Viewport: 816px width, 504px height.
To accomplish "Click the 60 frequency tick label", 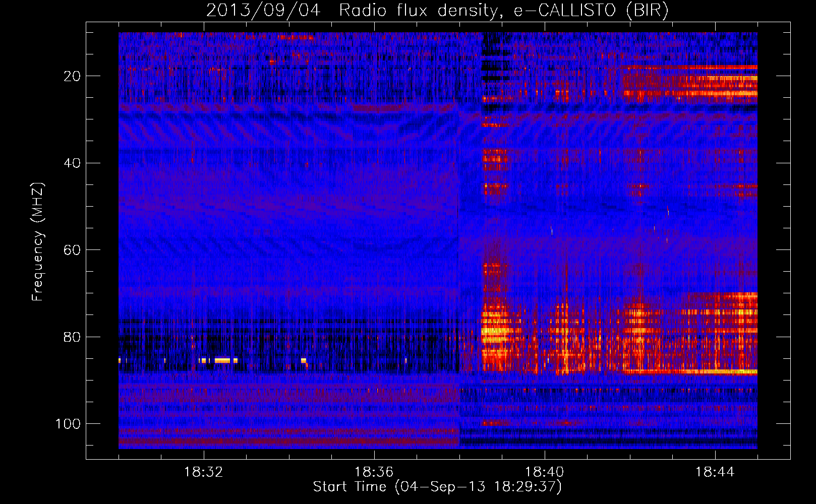I will coord(72,250).
